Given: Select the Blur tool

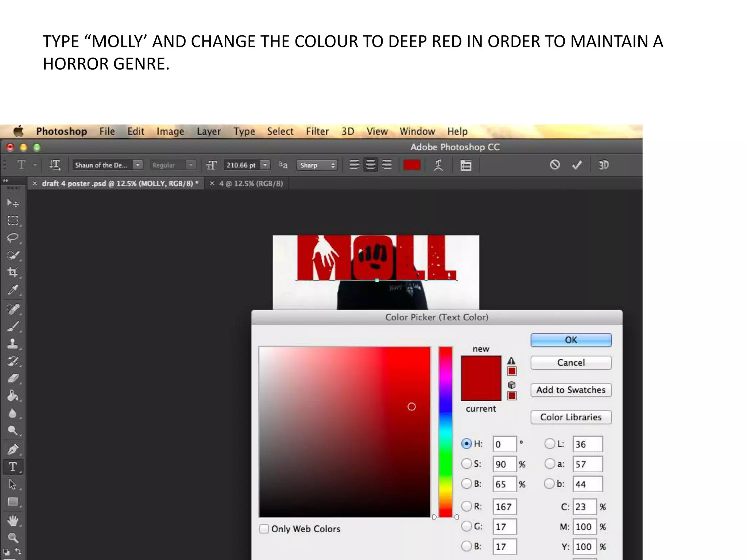Looking at the screenshot, I should (x=13, y=413).
